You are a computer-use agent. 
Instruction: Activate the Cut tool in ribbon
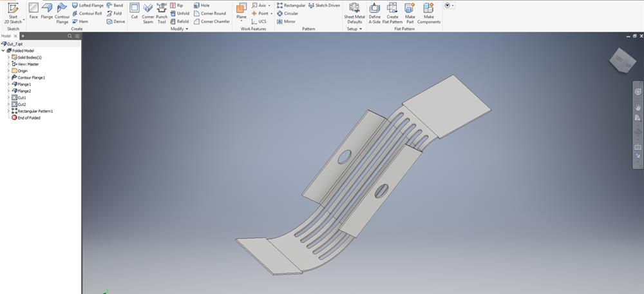tap(135, 11)
